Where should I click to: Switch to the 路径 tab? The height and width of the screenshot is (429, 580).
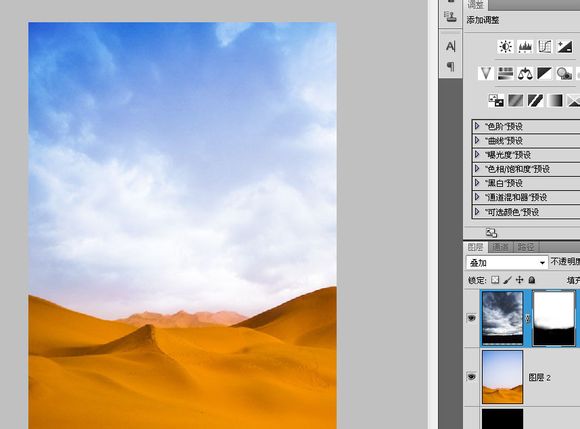[526, 247]
